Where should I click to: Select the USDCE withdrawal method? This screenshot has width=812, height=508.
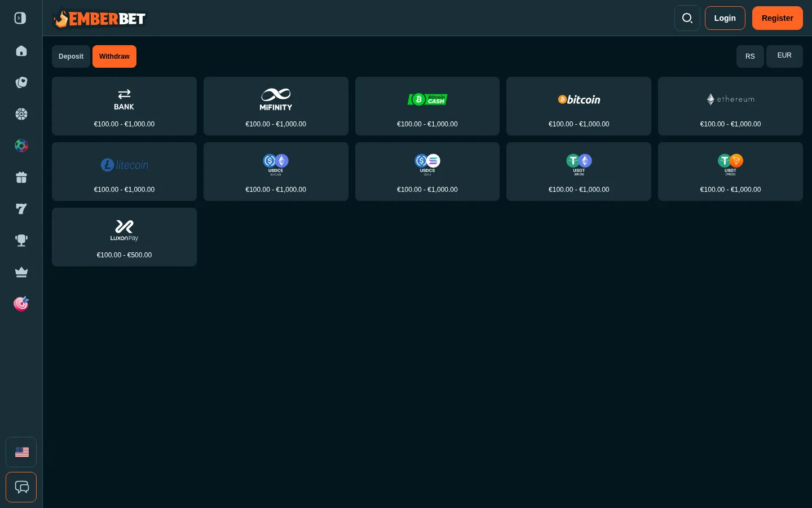(x=276, y=172)
